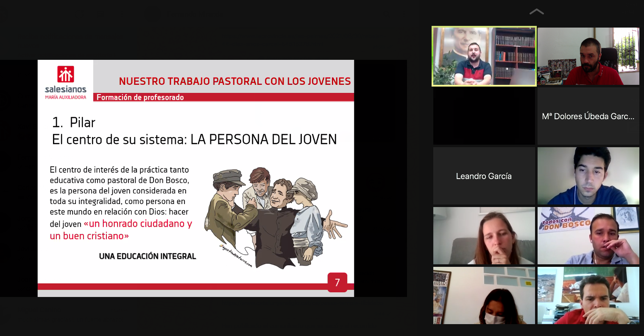The image size is (644, 336).
Task: Select bottom-right video of man resting chin
Action: [588, 296]
